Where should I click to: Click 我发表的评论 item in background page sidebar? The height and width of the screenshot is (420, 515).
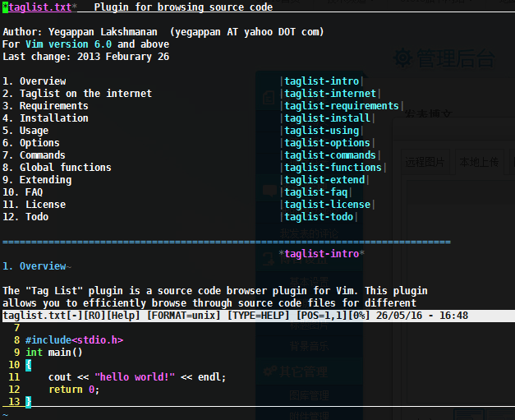309,233
